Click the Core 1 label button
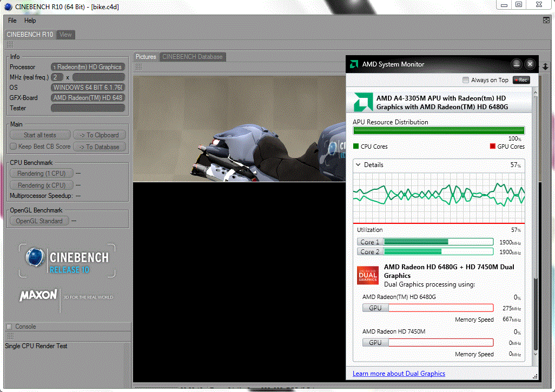The width and height of the screenshot is (555, 392). coord(370,242)
